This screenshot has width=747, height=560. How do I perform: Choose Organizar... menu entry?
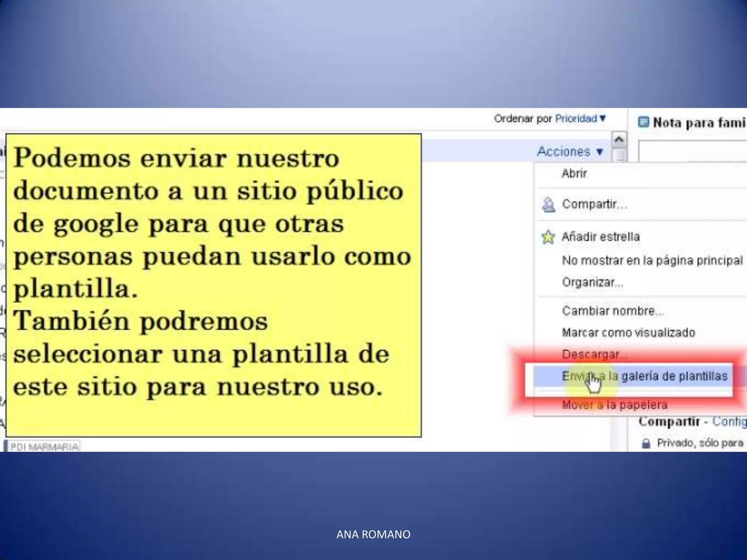592,282
